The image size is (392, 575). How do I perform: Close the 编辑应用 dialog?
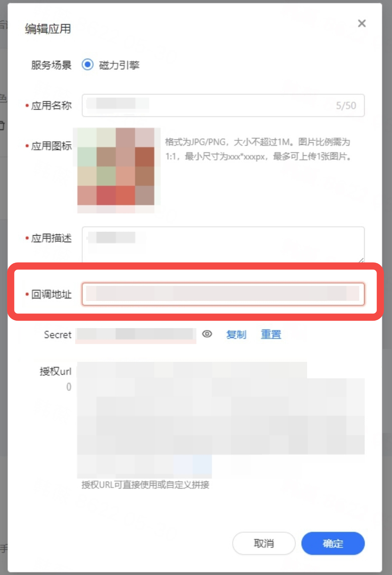[362, 23]
